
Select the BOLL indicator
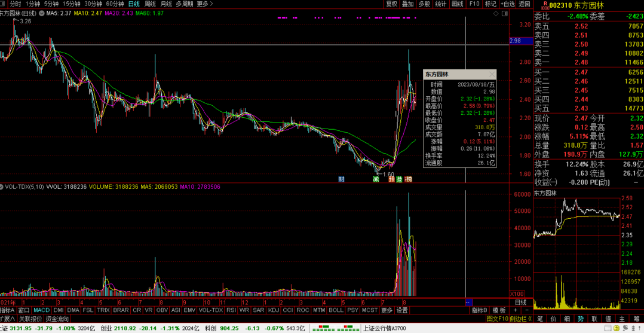click(x=336, y=310)
